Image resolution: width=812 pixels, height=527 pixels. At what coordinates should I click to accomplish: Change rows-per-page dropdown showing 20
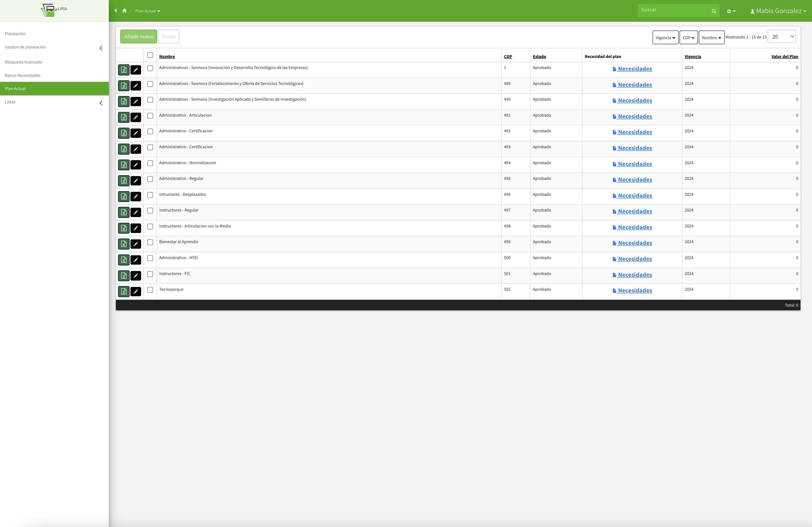781,37
